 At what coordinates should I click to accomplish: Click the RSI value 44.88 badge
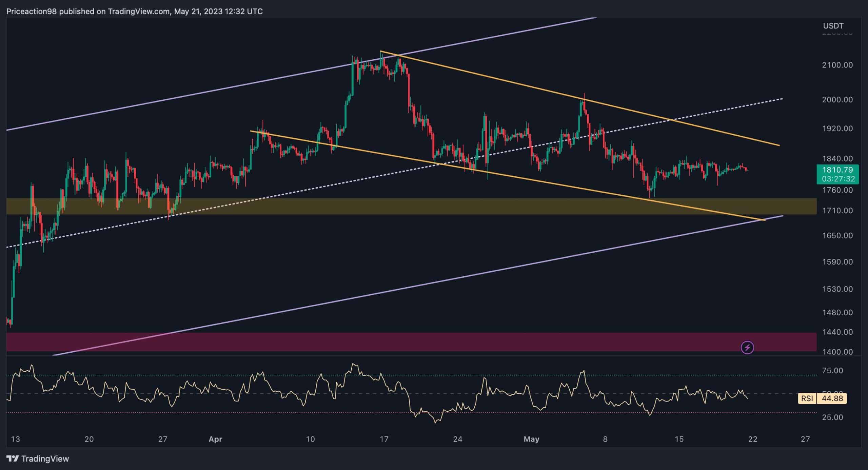pos(832,398)
